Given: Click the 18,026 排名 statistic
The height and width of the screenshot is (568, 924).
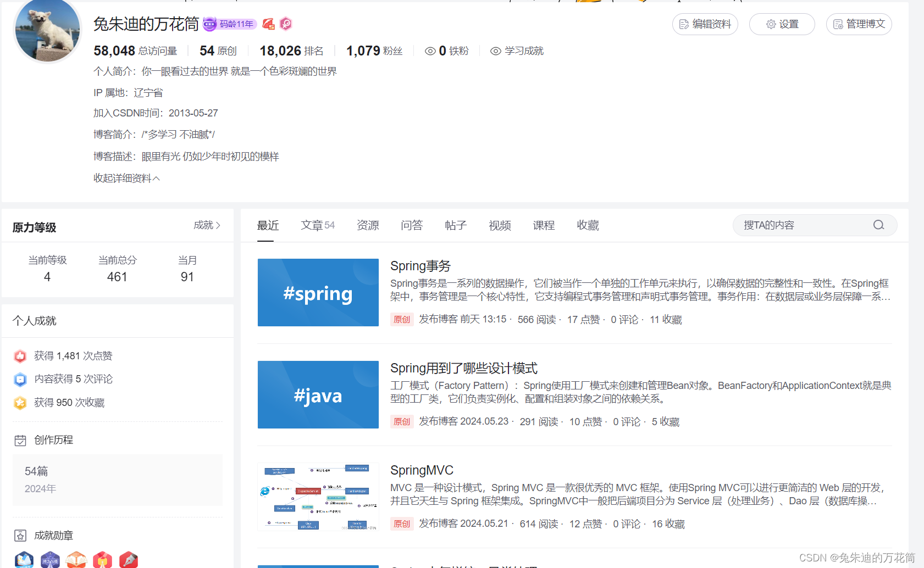Looking at the screenshot, I should point(291,51).
